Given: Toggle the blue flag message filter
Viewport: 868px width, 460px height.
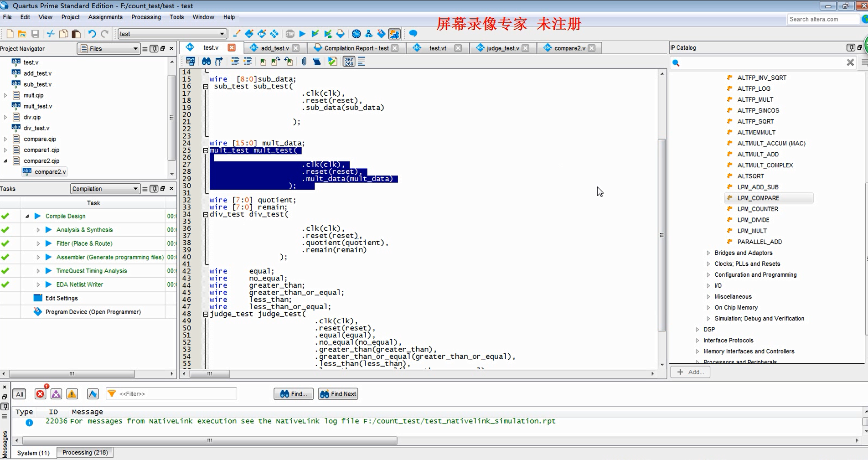Looking at the screenshot, I should pyautogui.click(x=93, y=394).
